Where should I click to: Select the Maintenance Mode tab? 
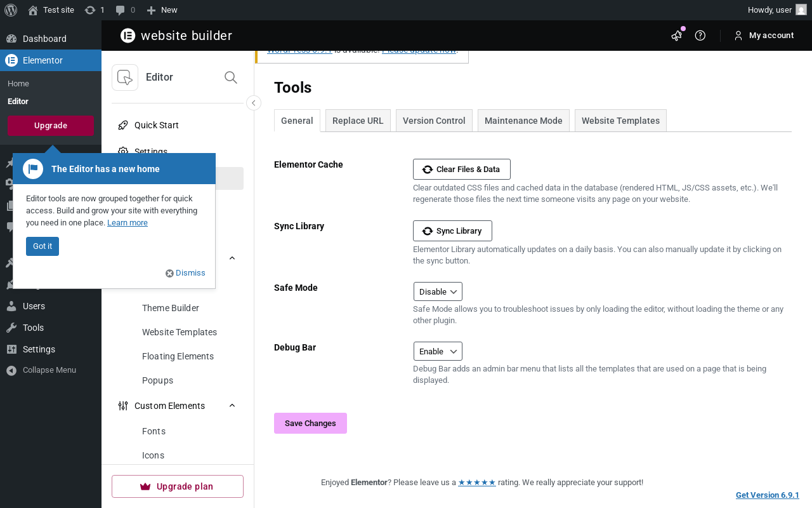pyautogui.click(x=523, y=121)
